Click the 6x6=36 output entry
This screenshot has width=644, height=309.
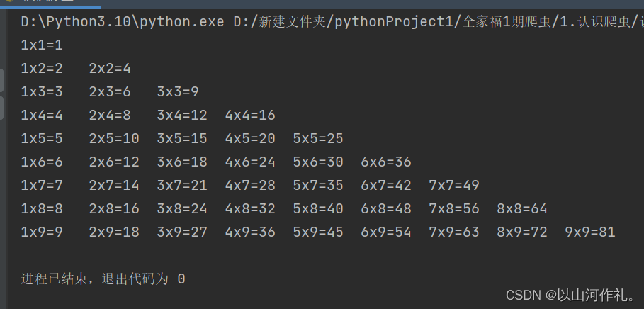pyautogui.click(x=386, y=162)
